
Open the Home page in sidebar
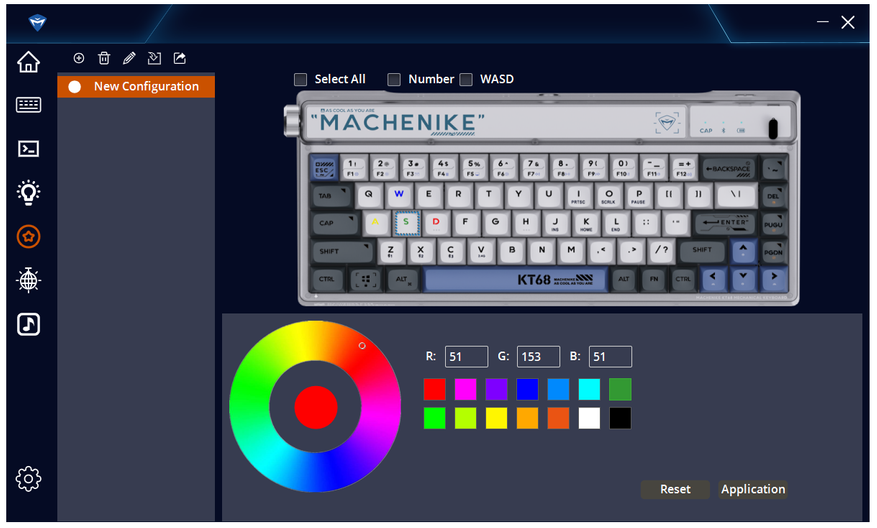click(29, 62)
